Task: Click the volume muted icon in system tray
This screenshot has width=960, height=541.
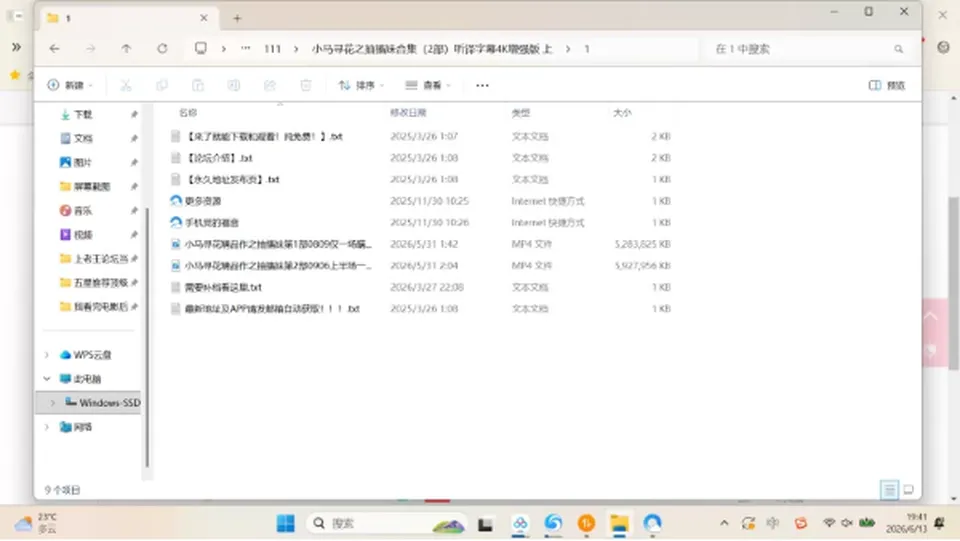Action: point(847,523)
